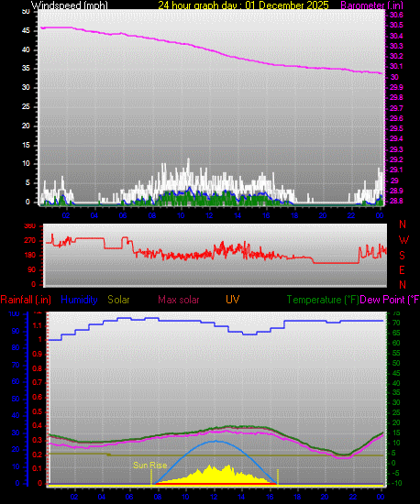Image resolution: width=420 pixels, height=504 pixels.
Task: Click the 'E' compass direction label
Action: tap(402, 270)
